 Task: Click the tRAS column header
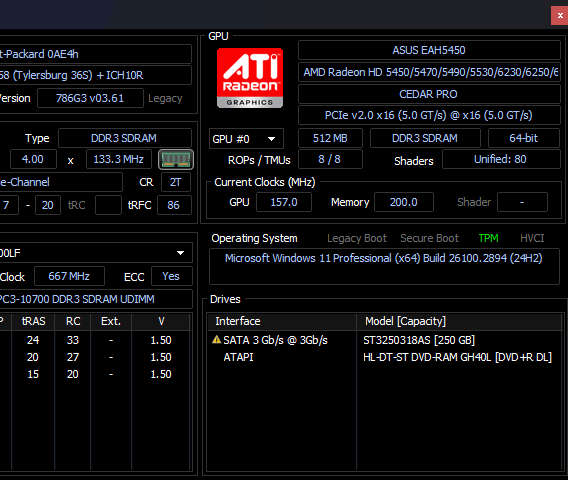tap(33, 321)
